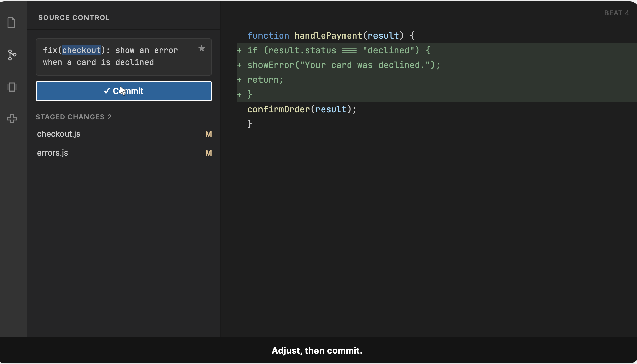
Task: Click the SOURCE CONTROL panel title
Action: pyautogui.click(x=74, y=18)
